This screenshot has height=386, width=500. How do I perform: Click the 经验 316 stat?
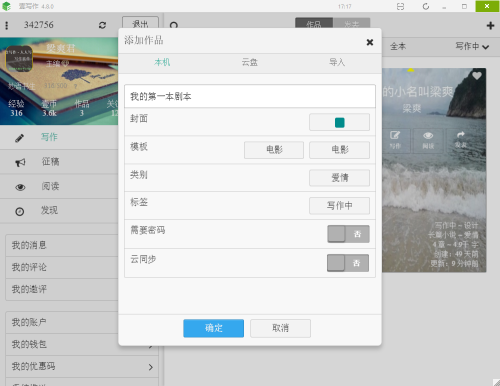(x=16, y=108)
